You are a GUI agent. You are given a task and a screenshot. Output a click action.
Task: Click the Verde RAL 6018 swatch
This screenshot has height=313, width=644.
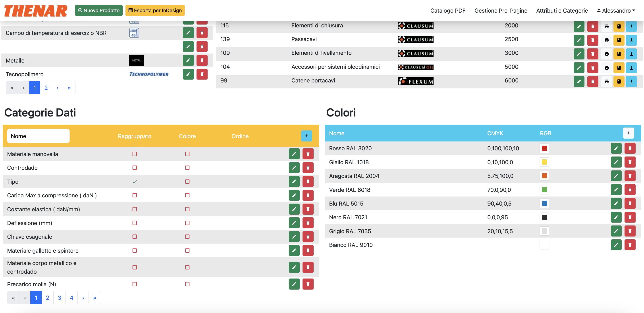click(544, 190)
